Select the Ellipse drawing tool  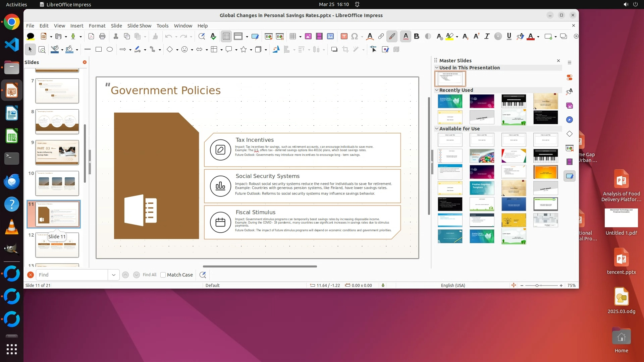[x=109, y=49]
